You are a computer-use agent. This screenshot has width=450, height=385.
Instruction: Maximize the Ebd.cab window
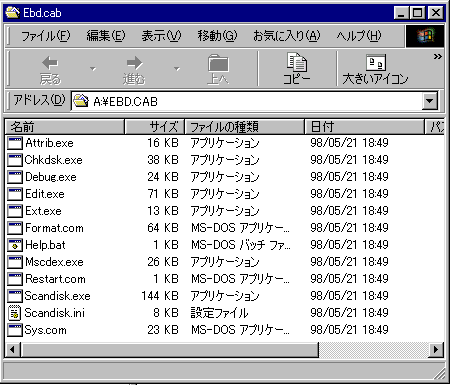click(x=417, y=13)
